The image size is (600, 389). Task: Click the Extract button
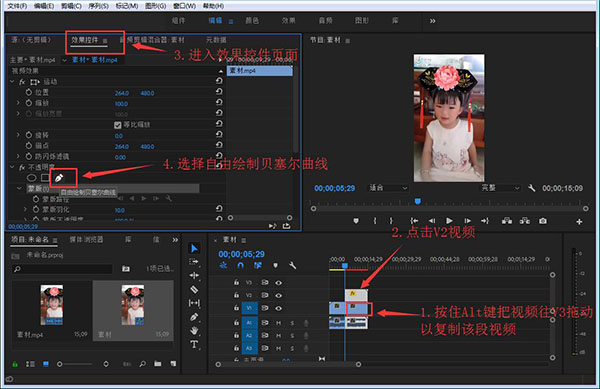click(x=525, y=221)
